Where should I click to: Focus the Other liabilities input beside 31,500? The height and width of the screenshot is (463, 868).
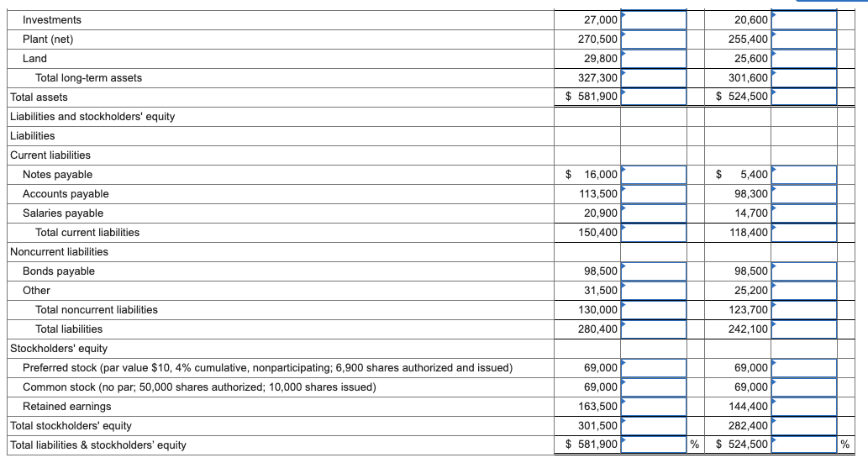[654, 291]
